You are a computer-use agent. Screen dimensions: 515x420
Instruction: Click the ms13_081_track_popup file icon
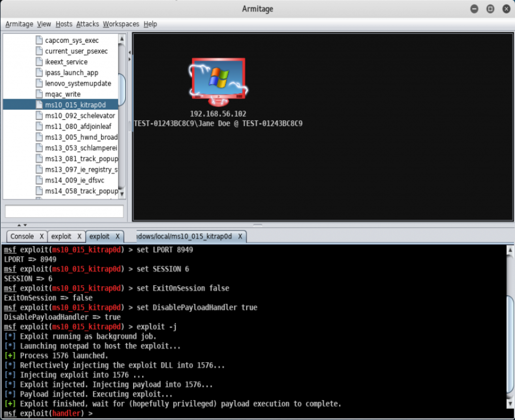39,159
